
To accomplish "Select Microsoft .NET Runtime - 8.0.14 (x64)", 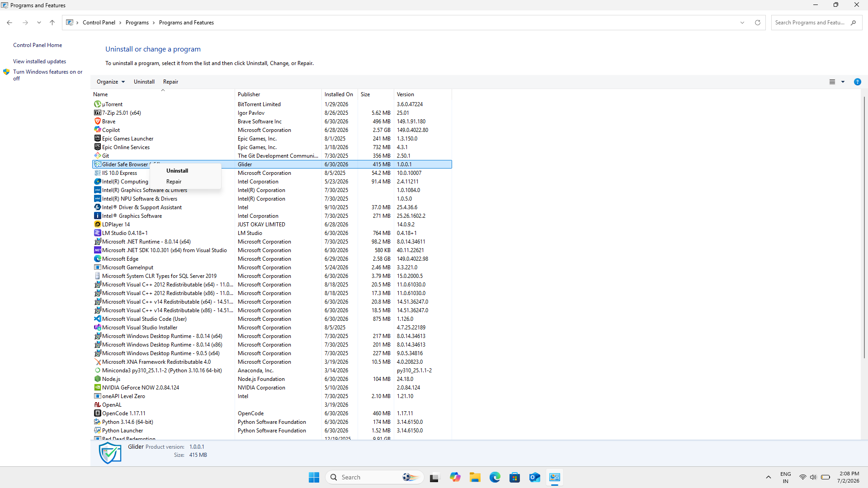I will [x=271, y=242].
